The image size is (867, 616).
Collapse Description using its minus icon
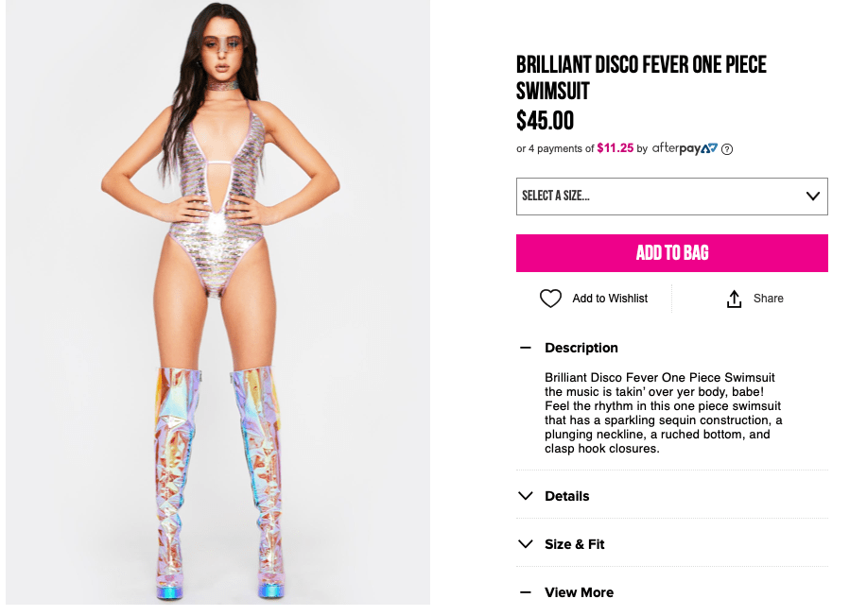(x=526, y=348)
